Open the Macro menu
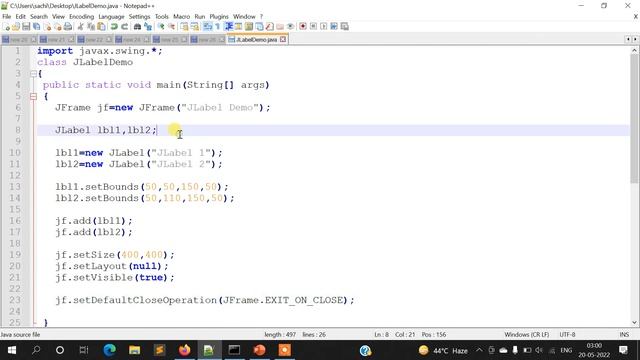The image size is (640, 360). point(181,16)
